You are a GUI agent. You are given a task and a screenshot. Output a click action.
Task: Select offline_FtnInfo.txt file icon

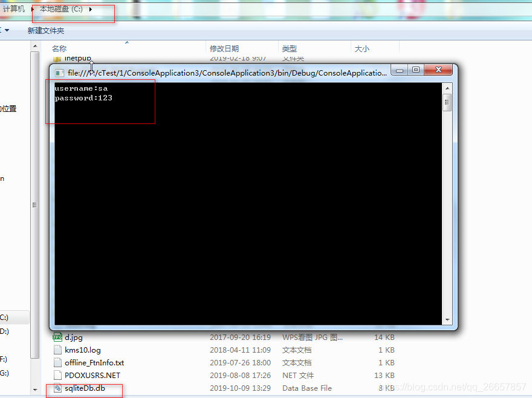tap(57, 362)
